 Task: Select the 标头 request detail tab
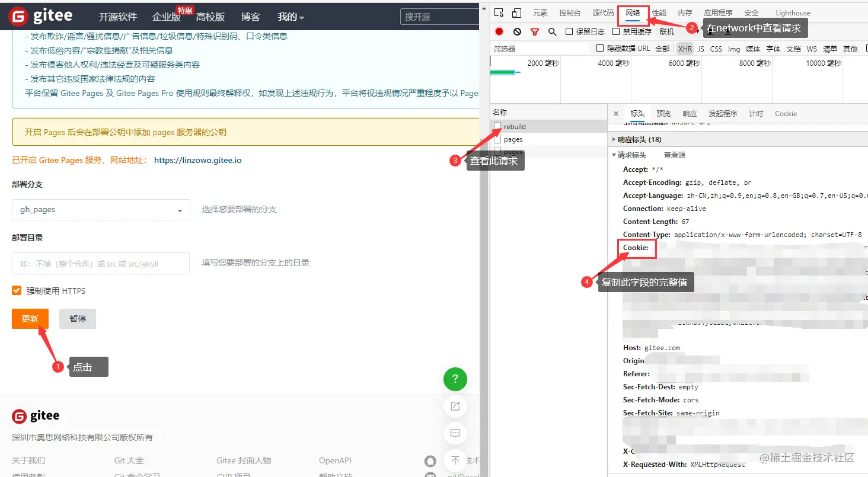pos(637,114)
